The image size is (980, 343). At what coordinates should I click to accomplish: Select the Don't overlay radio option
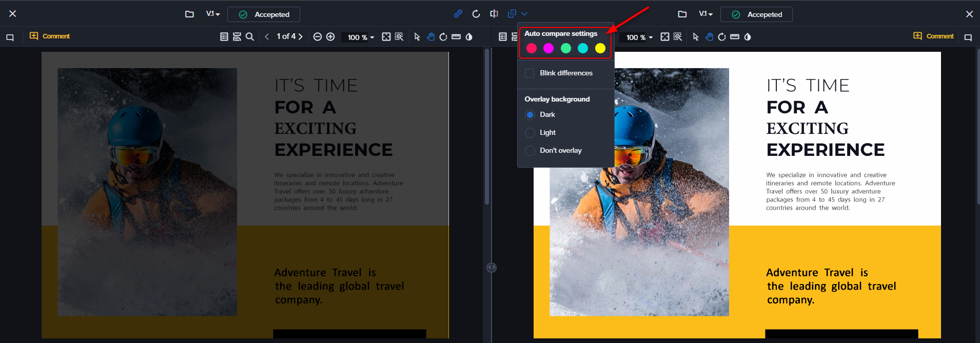[x=530, y=151]
